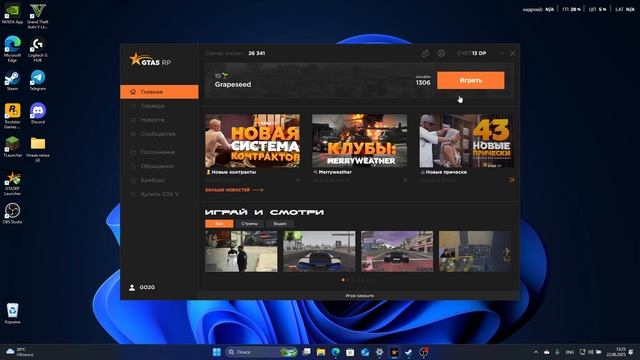This screenshot has height=360, width=640.
Task: Open the Windows Start button
Action: [217, 352]
